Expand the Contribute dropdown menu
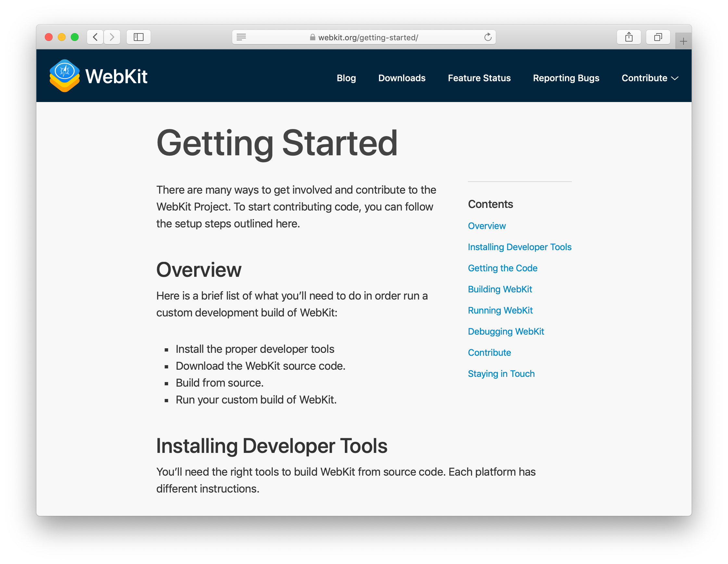The width and height of the screenshot is (728, 564). point(649,77)
